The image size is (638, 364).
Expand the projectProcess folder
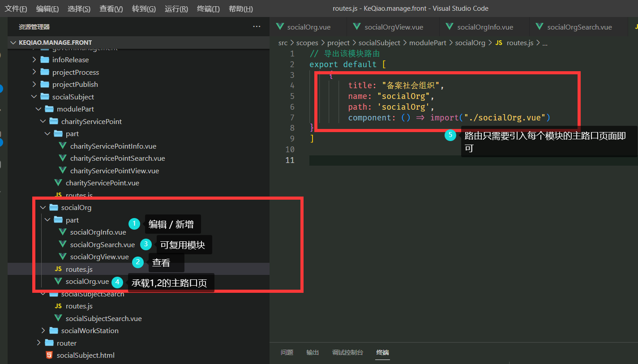34,72
